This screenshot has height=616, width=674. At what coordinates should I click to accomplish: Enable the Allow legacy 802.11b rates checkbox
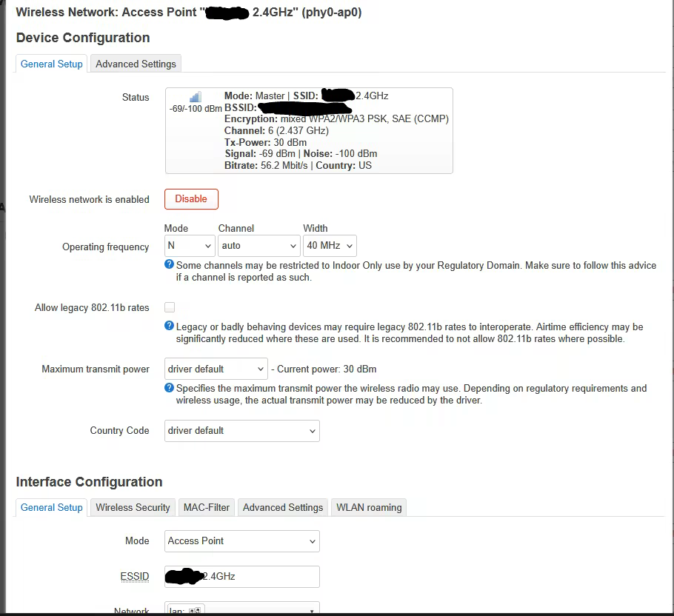coord(170,307)
